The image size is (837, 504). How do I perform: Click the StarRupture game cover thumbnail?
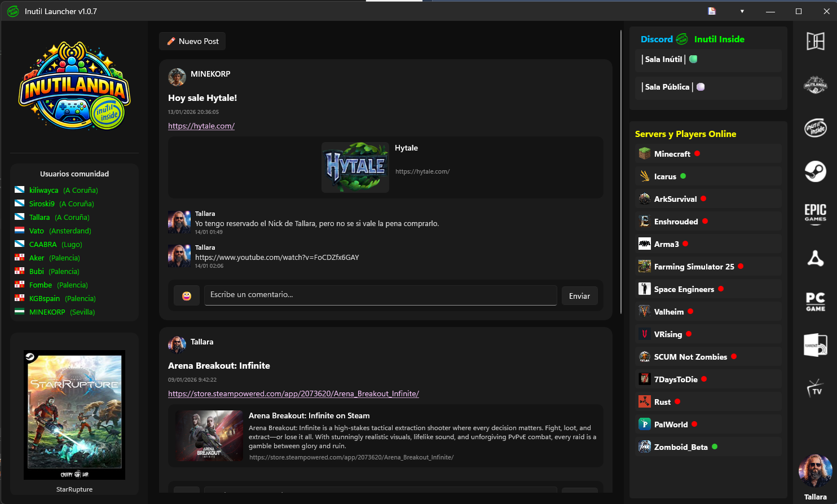(74, 415)
